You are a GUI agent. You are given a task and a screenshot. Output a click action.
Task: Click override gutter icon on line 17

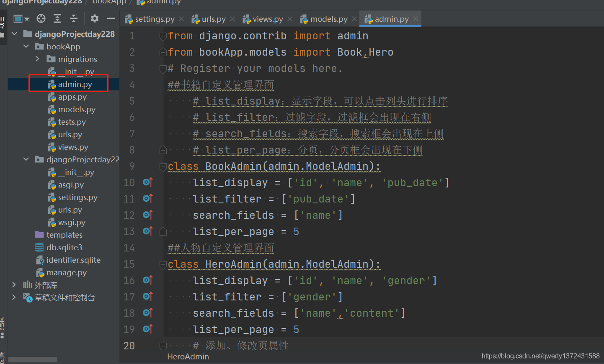[x=148, y=296]
